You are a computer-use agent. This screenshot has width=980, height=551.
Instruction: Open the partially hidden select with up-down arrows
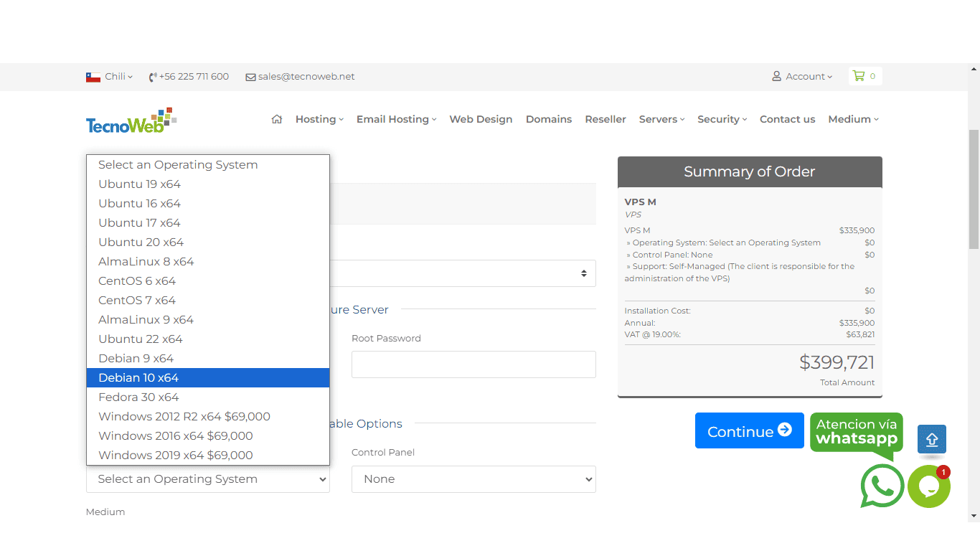463,273
